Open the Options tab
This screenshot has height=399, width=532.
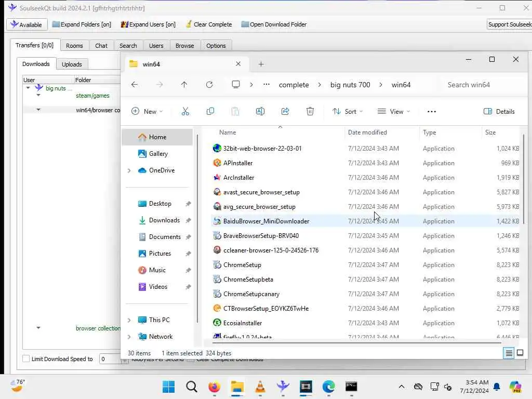[216, 46]
